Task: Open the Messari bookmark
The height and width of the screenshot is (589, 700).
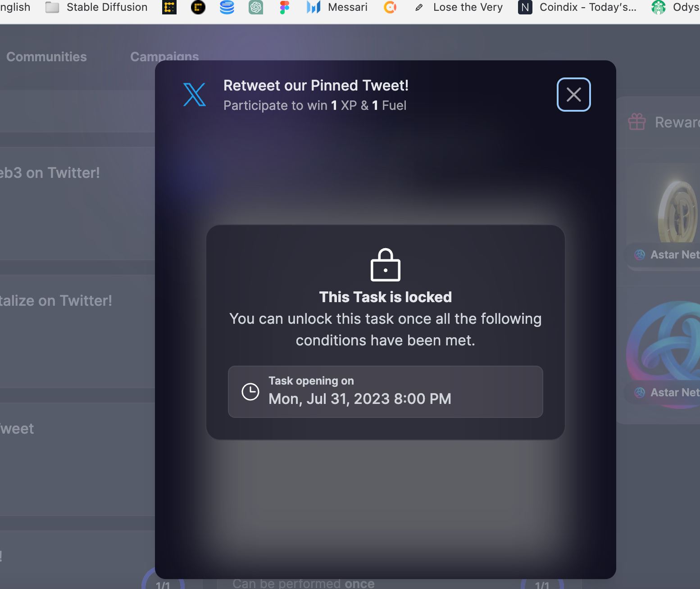Action: (337, 7)
